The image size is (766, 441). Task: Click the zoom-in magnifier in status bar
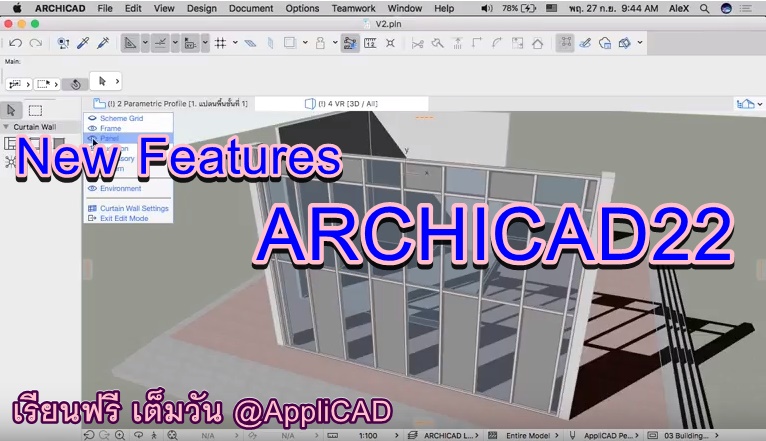[x=120, y=435]
